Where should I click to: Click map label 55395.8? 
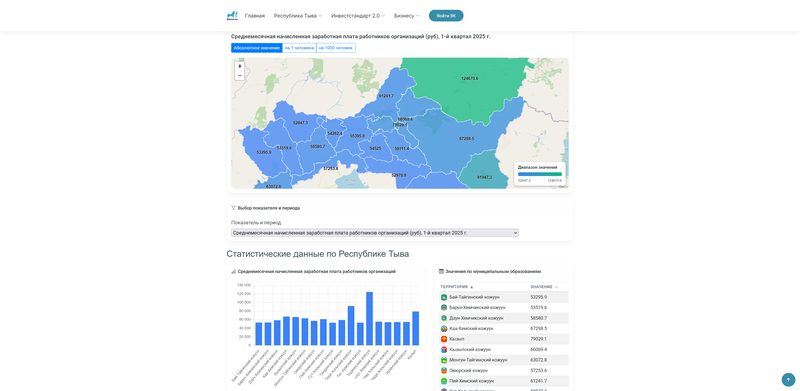357,136
